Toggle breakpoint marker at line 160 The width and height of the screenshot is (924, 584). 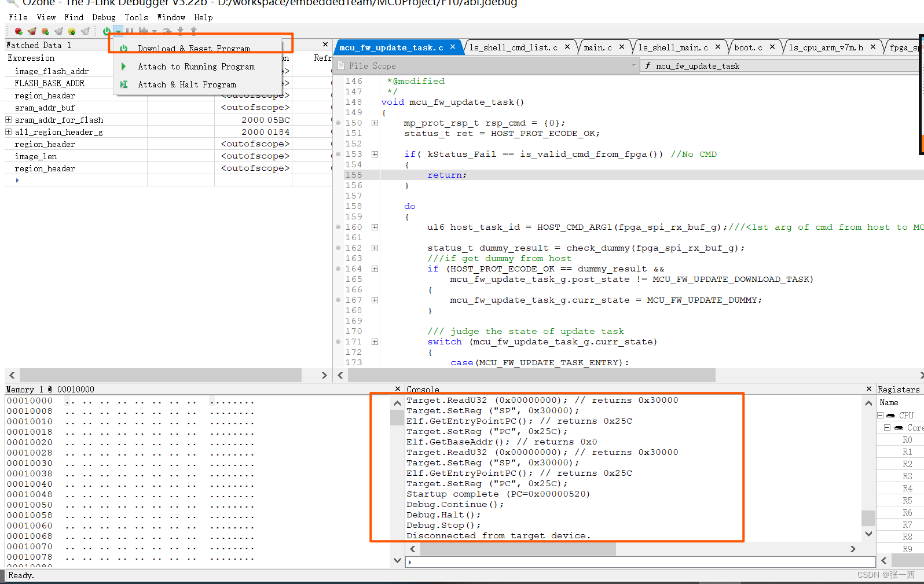[338, 227]
